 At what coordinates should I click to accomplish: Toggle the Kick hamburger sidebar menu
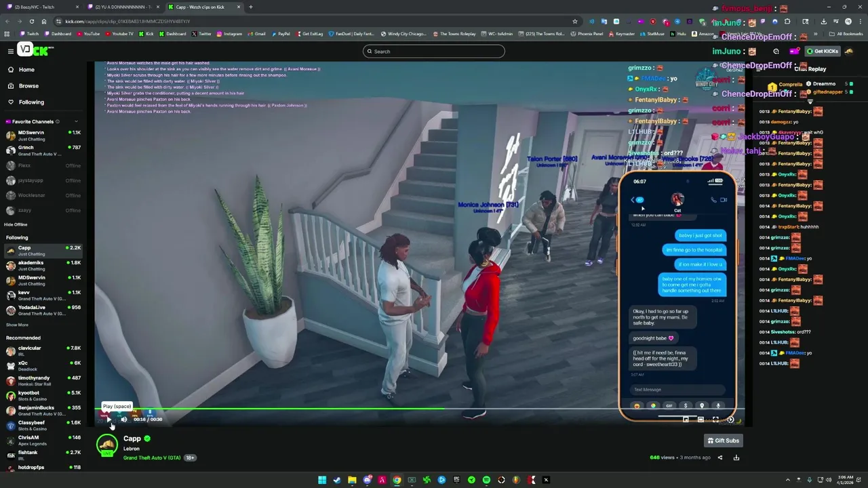[x=10, y=52]
